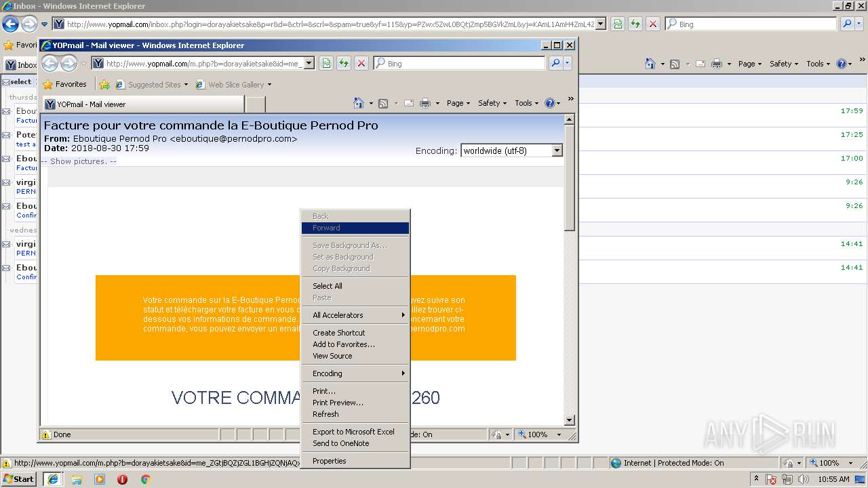Click Favorites button in Mail viewer

[64, 85]
